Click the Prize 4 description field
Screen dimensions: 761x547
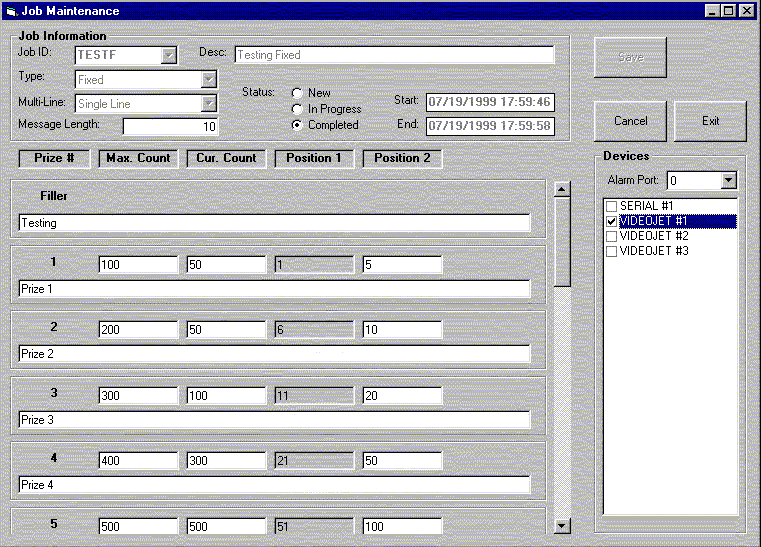(x=275, y=485)
